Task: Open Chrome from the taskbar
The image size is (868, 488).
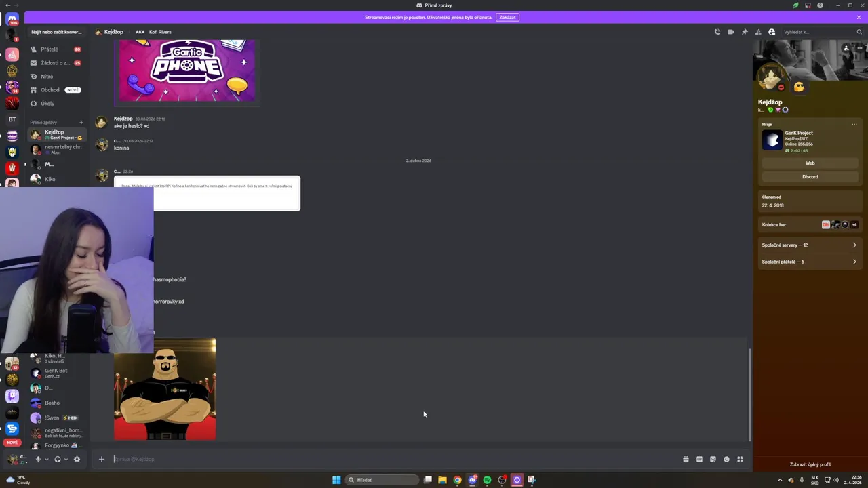Action: coord(457,480)
